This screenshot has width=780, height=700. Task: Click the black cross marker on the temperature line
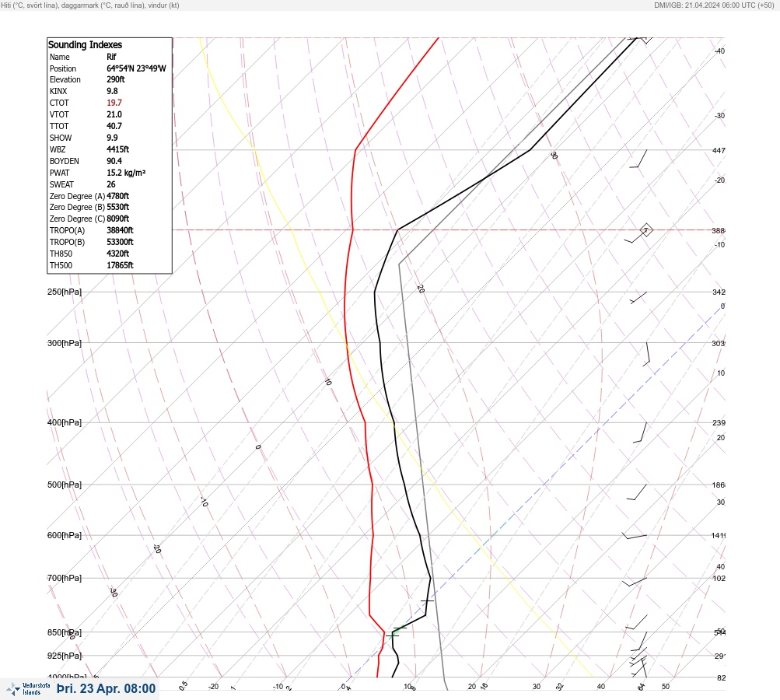coord(427,601)
